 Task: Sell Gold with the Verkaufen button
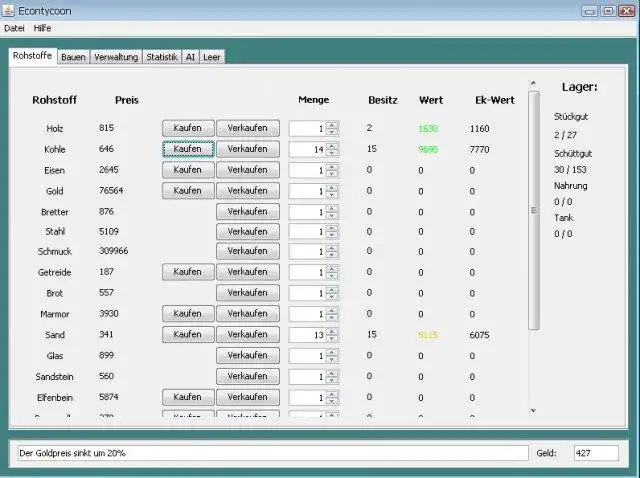click(248, 191)
